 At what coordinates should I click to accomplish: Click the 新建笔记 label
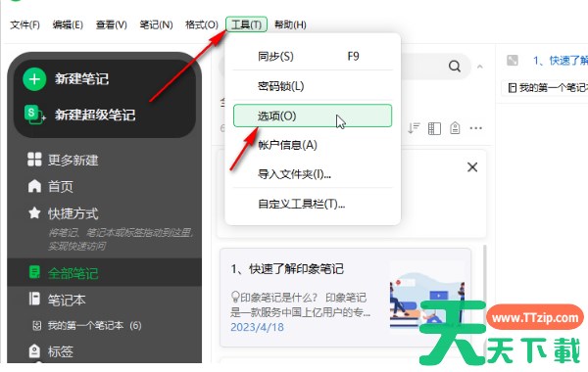coord(81,79)
